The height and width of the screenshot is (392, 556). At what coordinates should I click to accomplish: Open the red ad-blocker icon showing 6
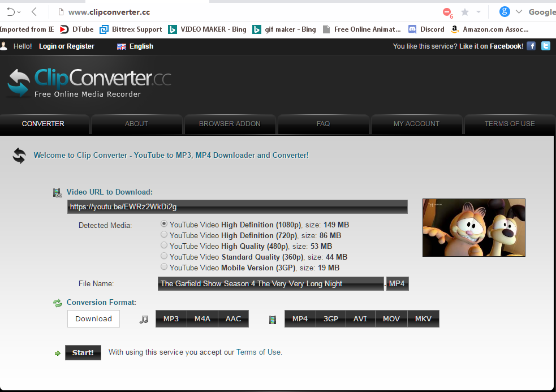[x=447, y=13]
